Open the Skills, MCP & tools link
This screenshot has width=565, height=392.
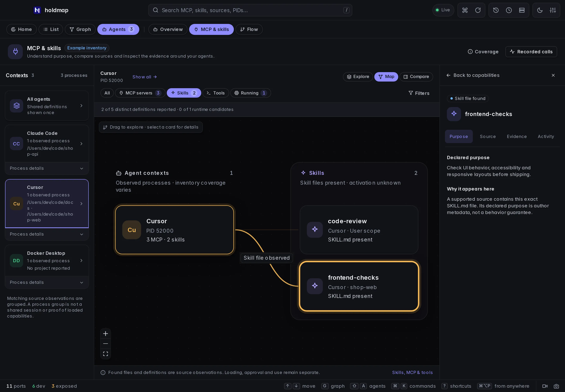click(412, 372)
